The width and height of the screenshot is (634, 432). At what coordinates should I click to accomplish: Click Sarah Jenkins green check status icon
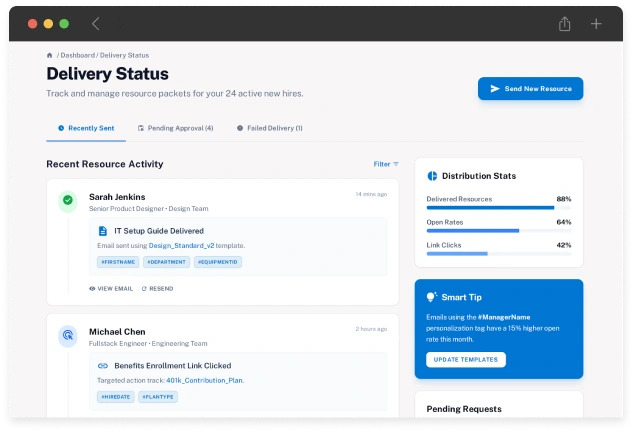68,200
